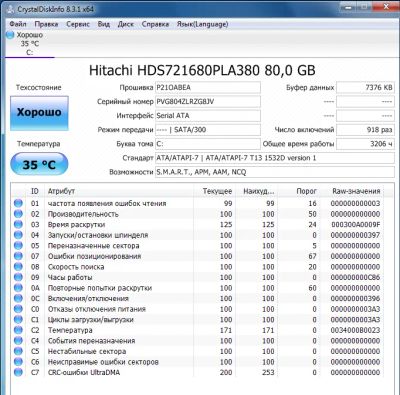Screen dimensions: 400x395
Task: Click the blue status orb beside the C: disk tab
Action: coord(10,35)
